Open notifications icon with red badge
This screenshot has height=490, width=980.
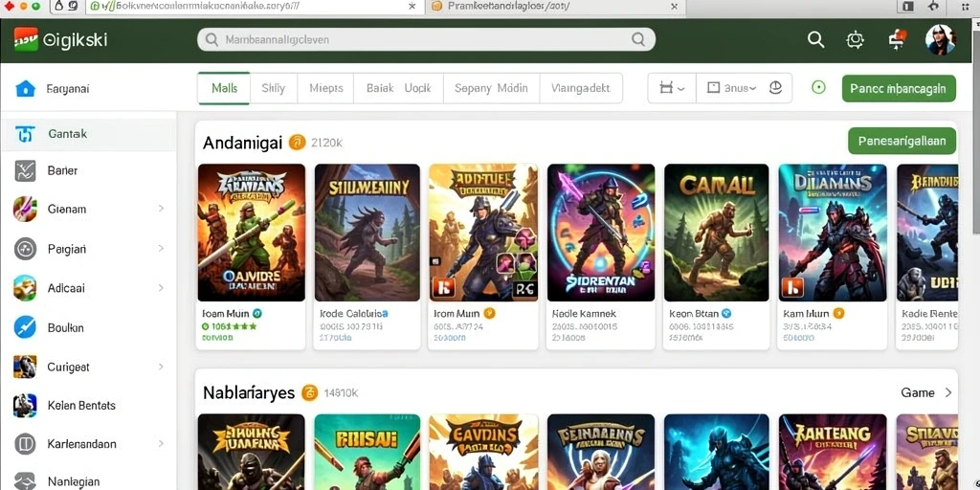pos(897,38)
